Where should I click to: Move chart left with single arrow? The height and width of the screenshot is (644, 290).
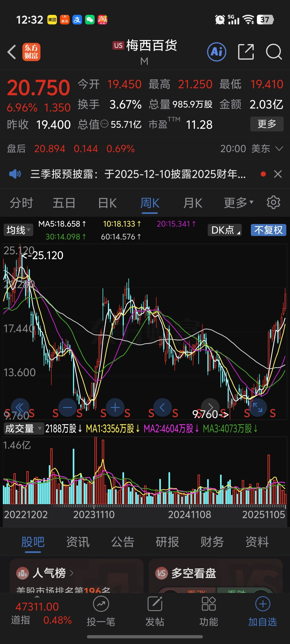tap(162, 408)
